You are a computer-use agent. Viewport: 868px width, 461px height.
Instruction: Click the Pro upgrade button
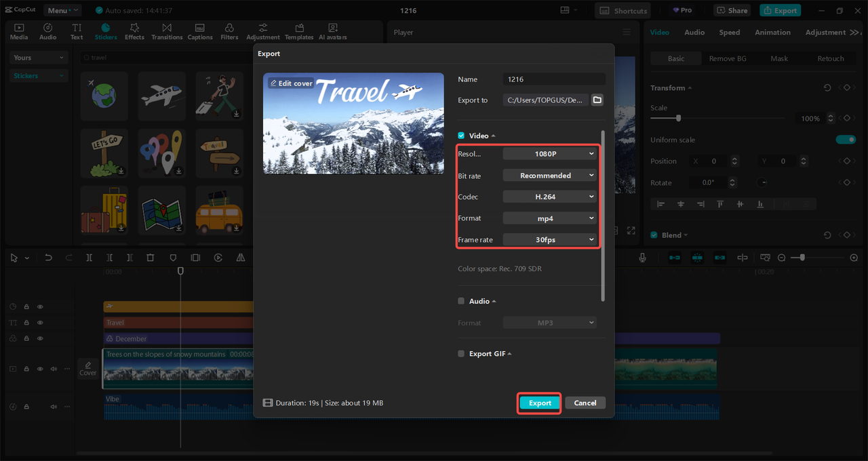[x=683, y=10]
